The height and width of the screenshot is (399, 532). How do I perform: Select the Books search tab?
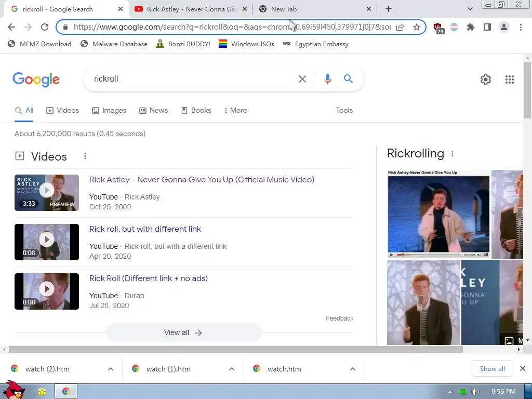tap(196, 110)
